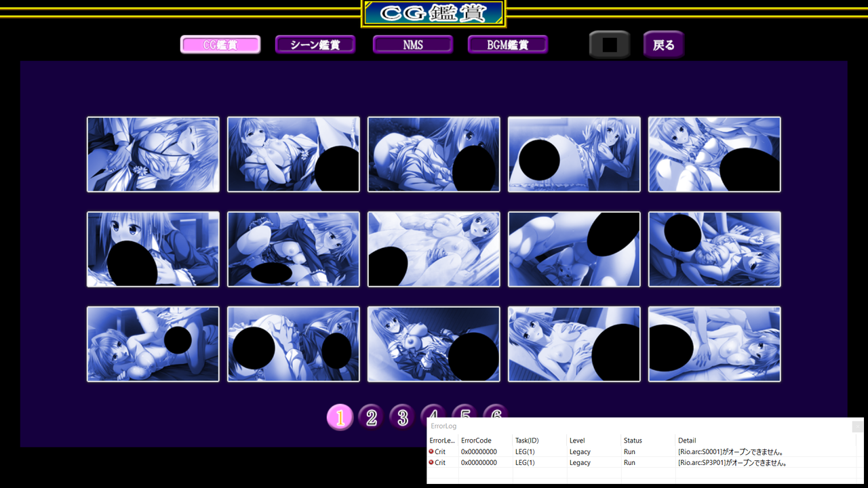The image size is (868, 488).
Task: Open the first thumbnail in the bottom row
Action: coord(153,344)
